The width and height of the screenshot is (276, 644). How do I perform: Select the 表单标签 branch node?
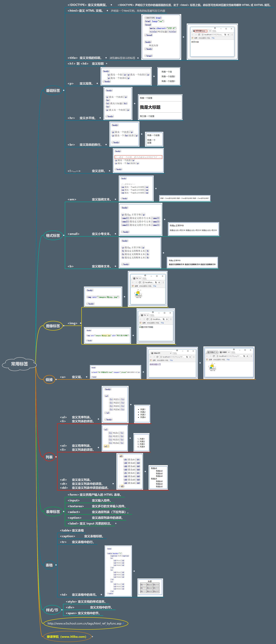[x=53, y=512]
